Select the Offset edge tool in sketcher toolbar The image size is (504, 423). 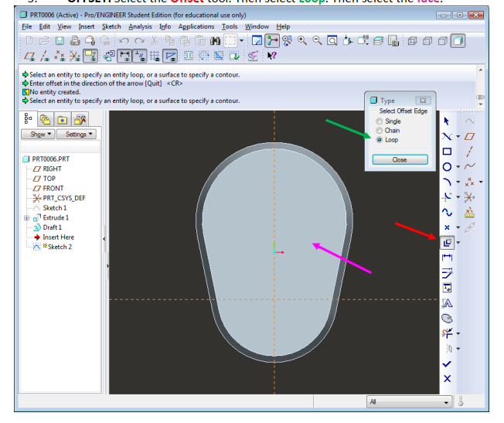point(447,242)
